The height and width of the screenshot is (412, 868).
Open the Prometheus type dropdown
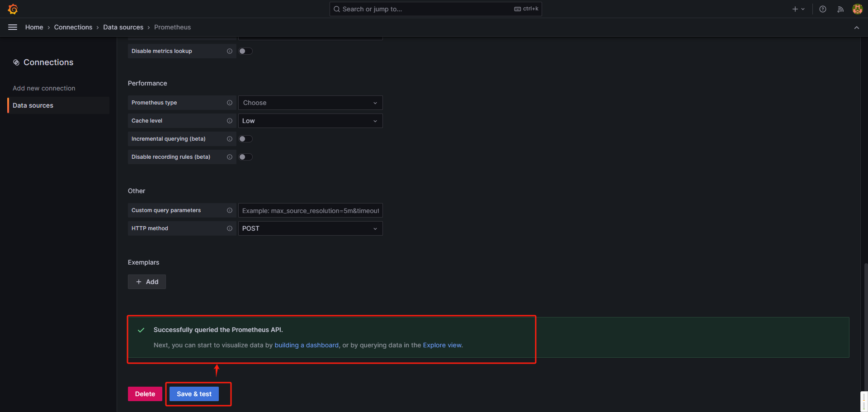tap(311, 103)
